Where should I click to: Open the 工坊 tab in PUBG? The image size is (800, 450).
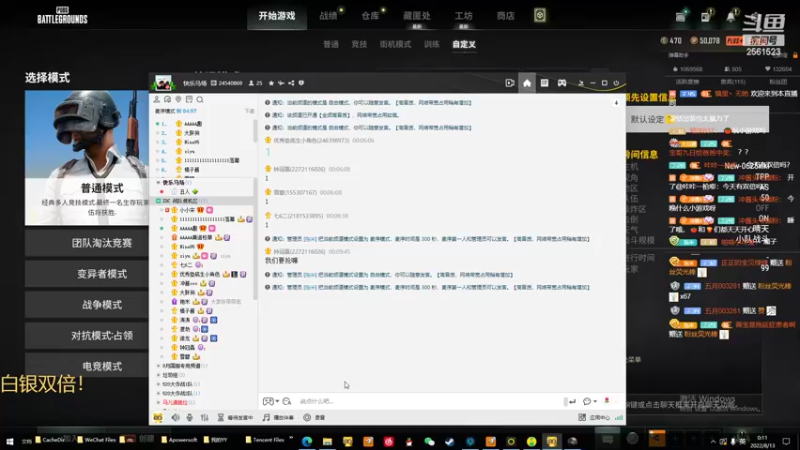463,16
